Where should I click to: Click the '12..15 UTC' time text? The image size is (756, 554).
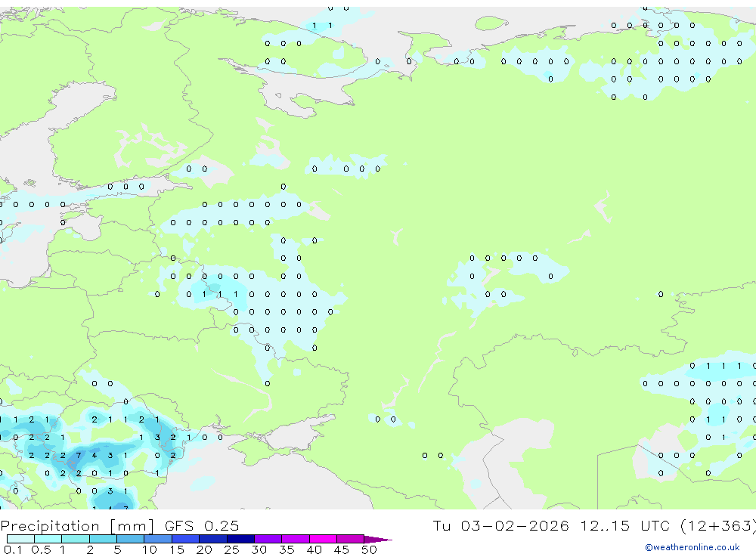[626, 525]
